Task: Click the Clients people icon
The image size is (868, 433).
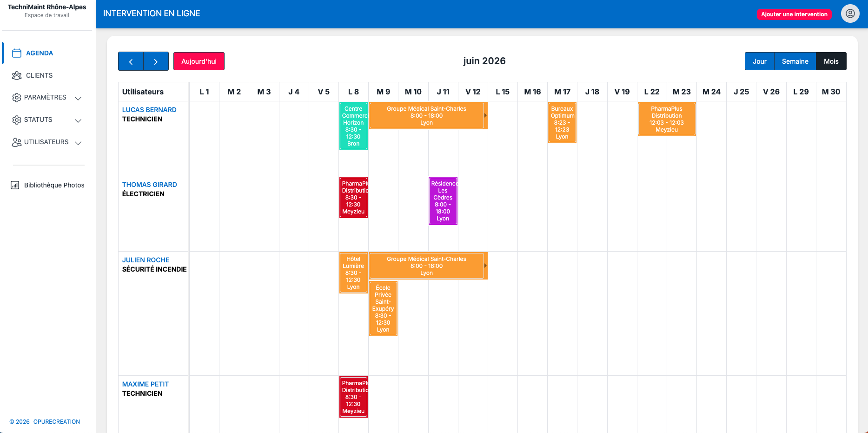Action: [x=17, y=75]
